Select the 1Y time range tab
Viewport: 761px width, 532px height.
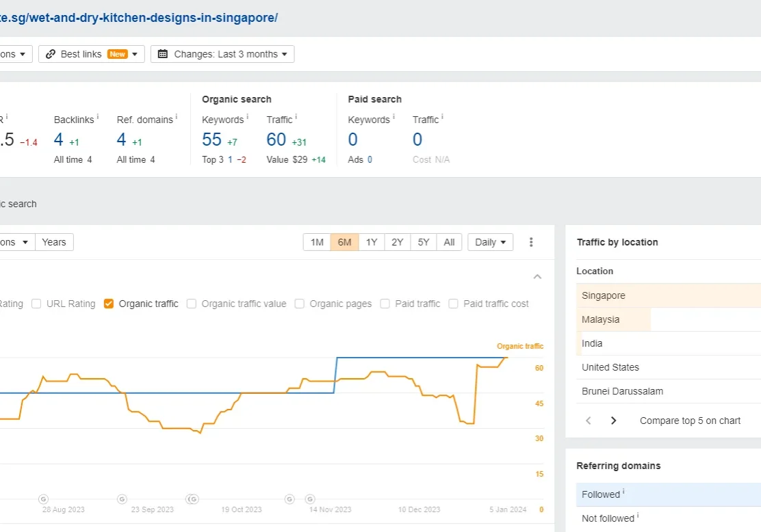click(371, 242)
